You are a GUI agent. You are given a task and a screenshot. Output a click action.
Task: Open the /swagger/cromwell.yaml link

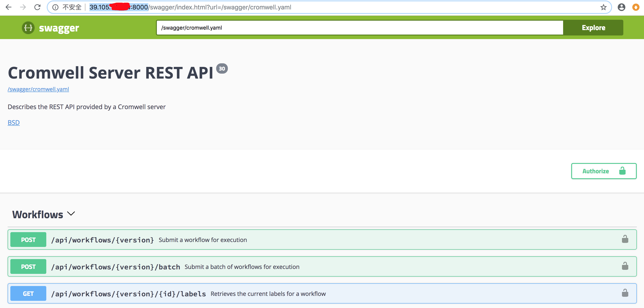[38, 89]
